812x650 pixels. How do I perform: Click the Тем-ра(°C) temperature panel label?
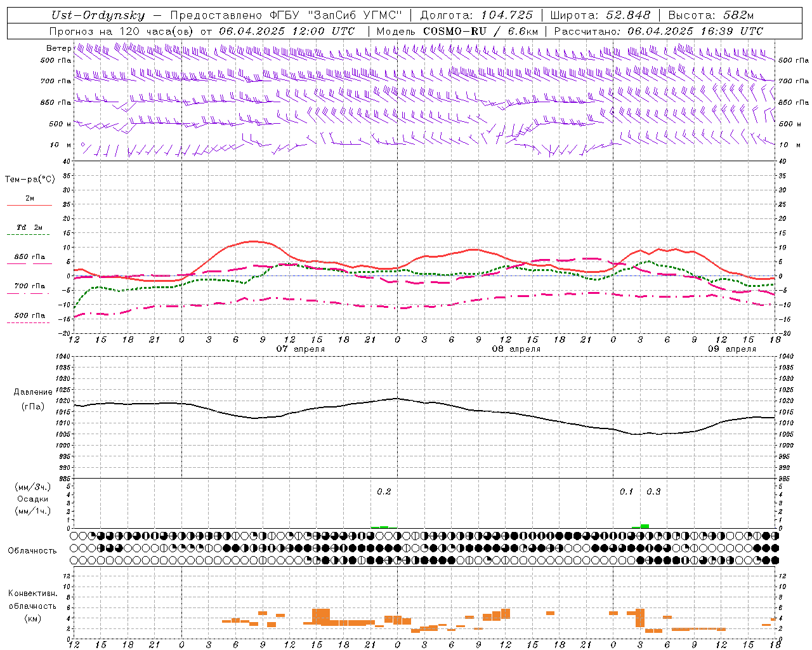click(30, 180)
